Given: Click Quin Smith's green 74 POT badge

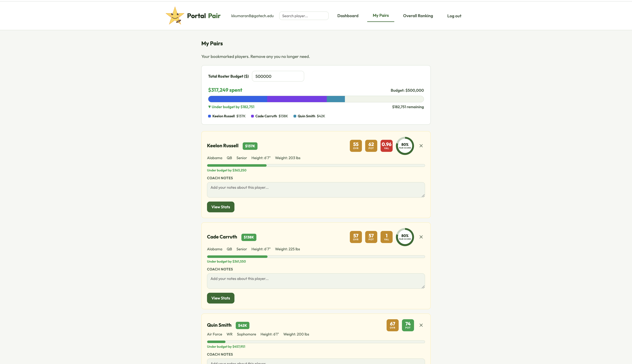Looking at the screenshot, I should coord(408,325).
